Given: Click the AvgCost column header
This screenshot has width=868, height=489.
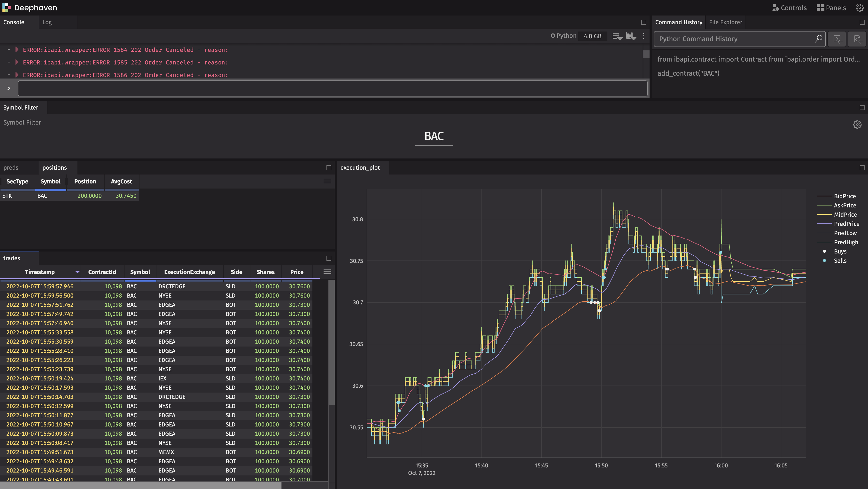Looking at the screenshot, I should coord(121,181).
